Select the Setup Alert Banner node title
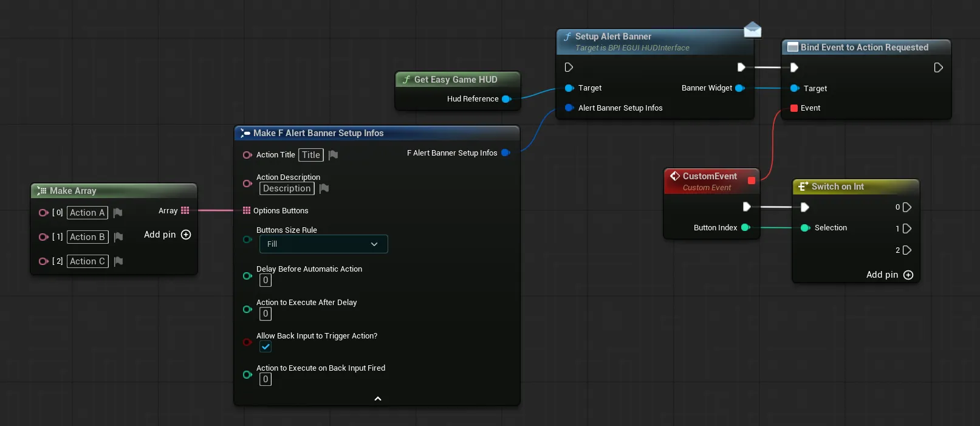Image resolution: width=980 pixels, height=426 pixels. (613, 36)
